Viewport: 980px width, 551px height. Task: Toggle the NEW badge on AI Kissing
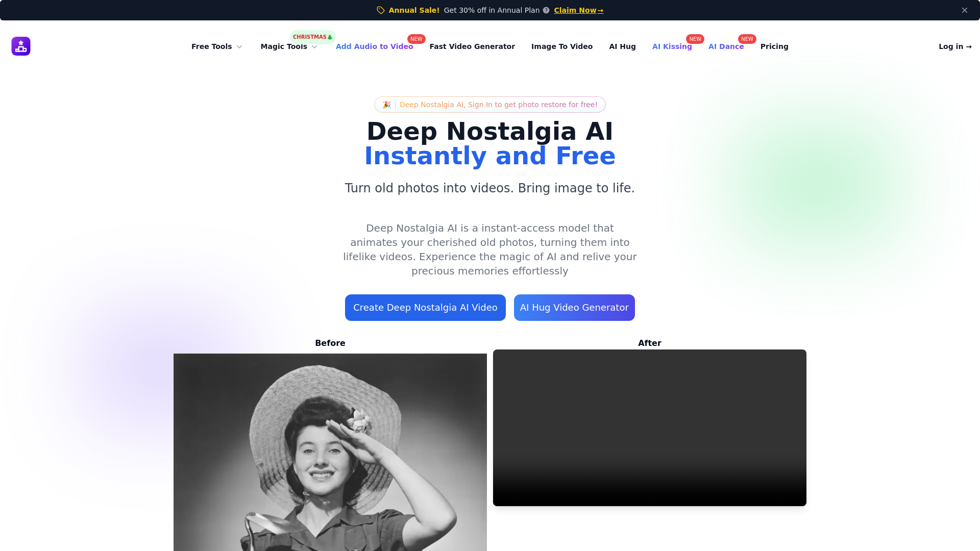tap(695, 38)
